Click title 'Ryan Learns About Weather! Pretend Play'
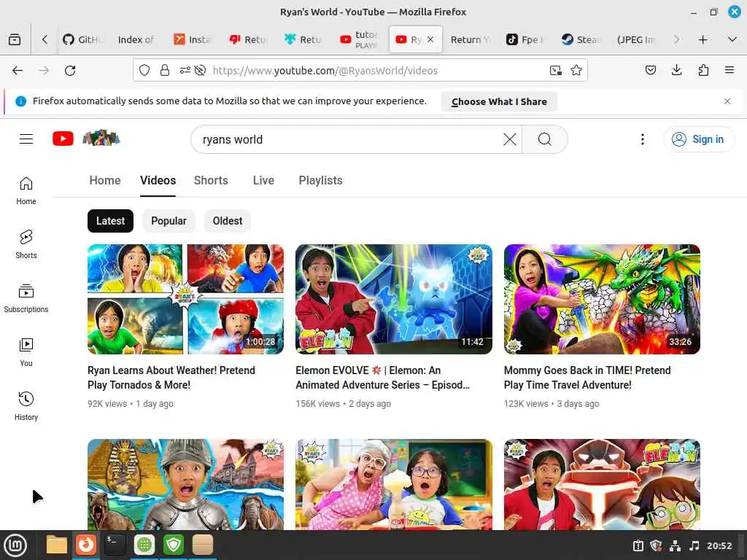 (171, 377)
